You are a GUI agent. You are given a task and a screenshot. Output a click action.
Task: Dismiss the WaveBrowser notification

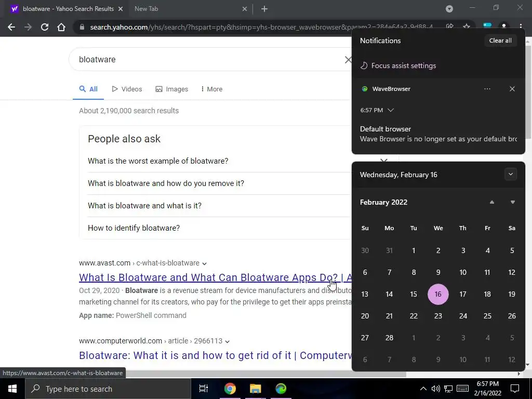pyautogui.click(x=512, y=89)
